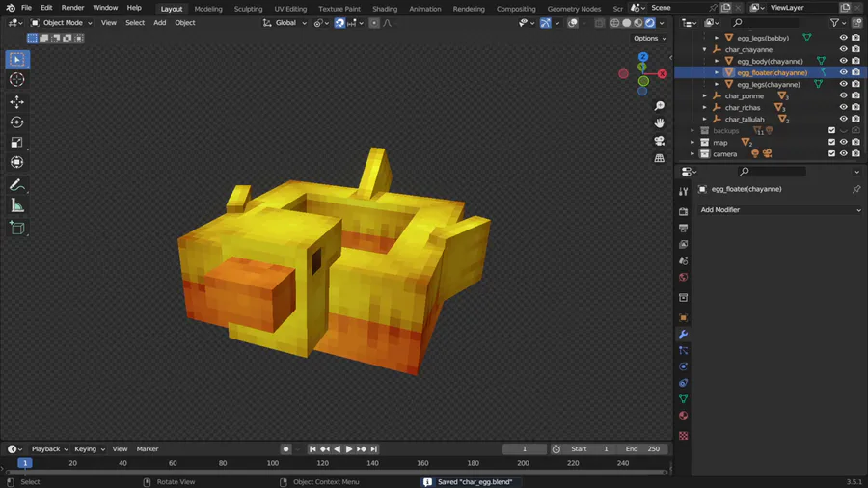Open the Global transform orientation dropdown

(x=285, y=23)
